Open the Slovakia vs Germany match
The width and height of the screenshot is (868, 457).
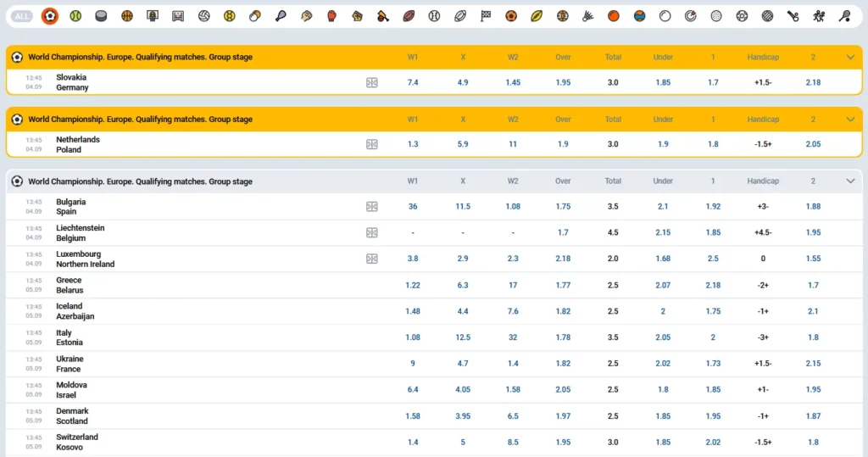coord(72,82)
